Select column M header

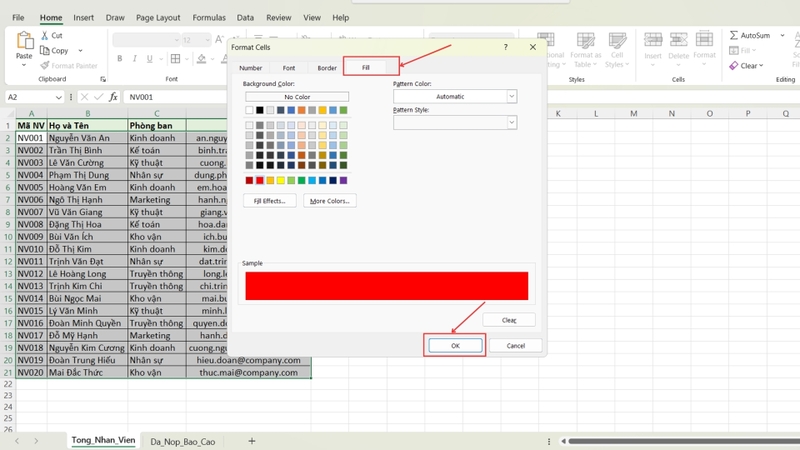coord(634,113)
